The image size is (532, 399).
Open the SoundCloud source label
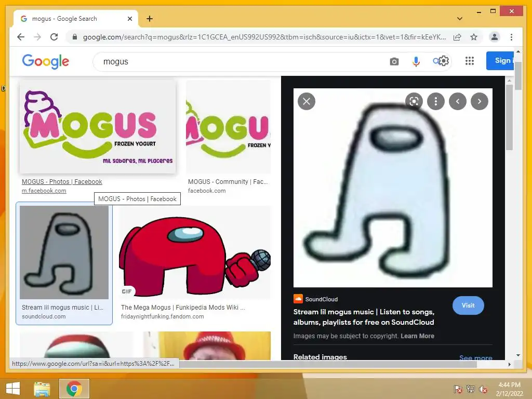(316, 299)
